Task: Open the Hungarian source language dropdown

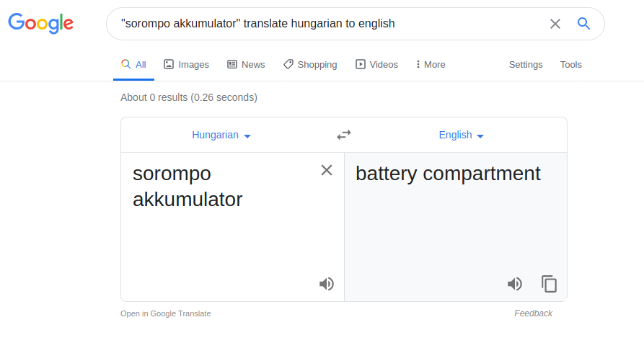Action: coord(221,135)
